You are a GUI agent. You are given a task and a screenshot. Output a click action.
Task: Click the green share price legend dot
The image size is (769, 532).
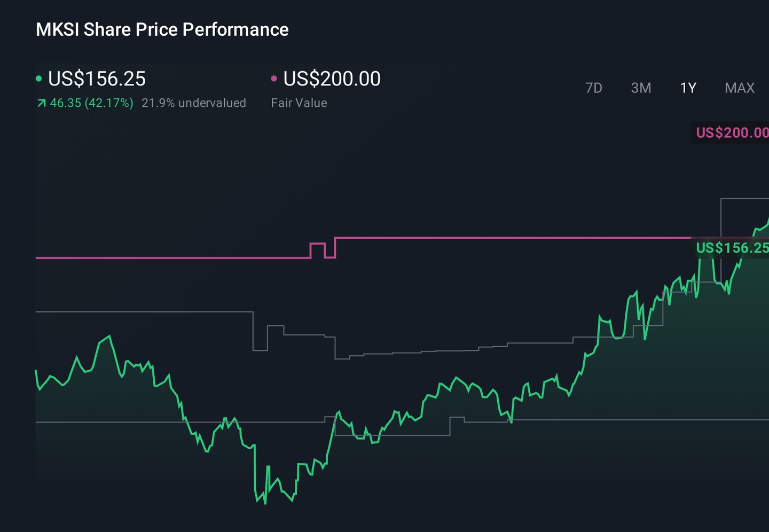38,79
